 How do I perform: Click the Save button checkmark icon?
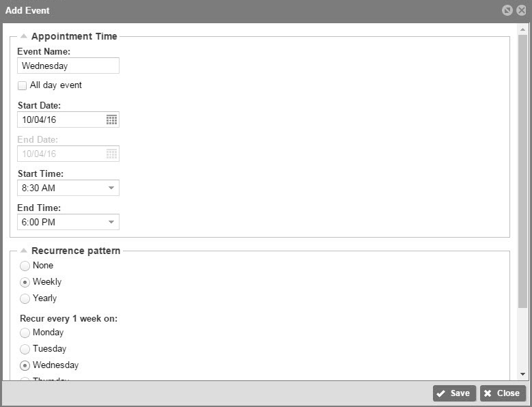pyautogui.click(x=440, y=393)
